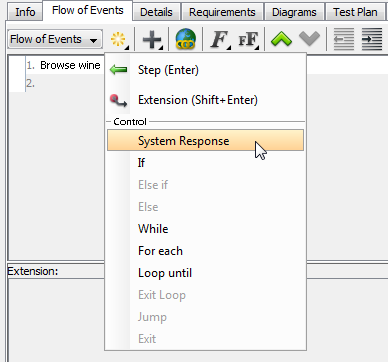388x362 pixels.
Task: Choose the If control option
Action: pos(205,163)
